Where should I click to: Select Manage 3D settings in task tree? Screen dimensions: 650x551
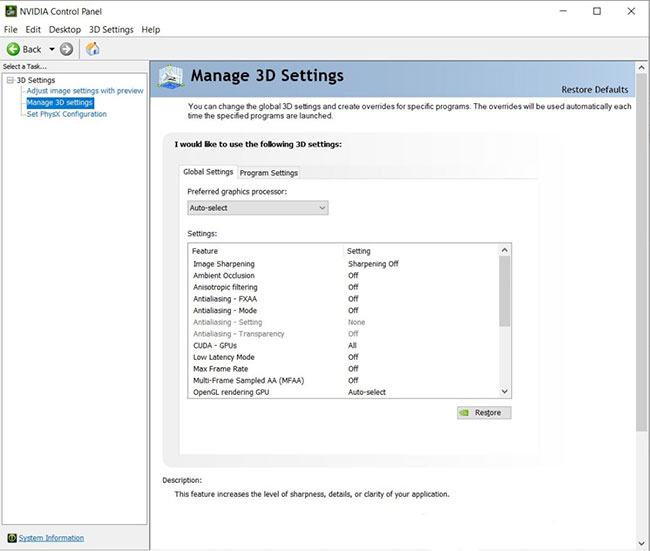(60, 102)
